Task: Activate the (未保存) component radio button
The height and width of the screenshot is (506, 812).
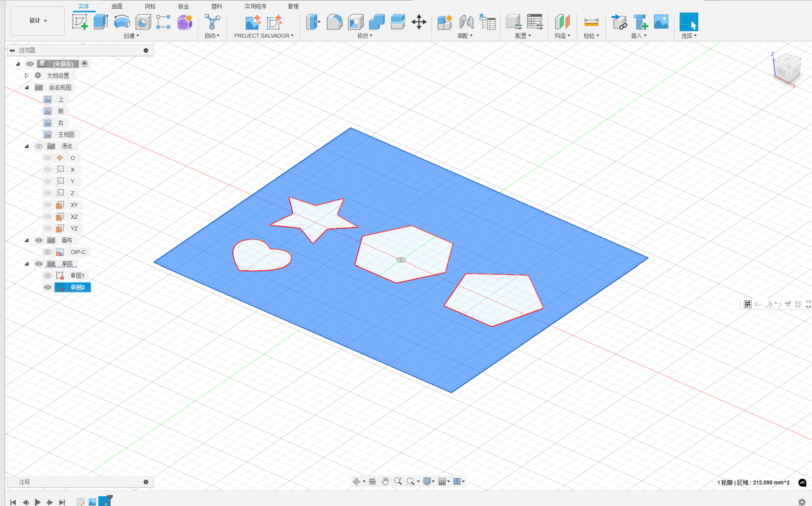Action: click(84, 64)
